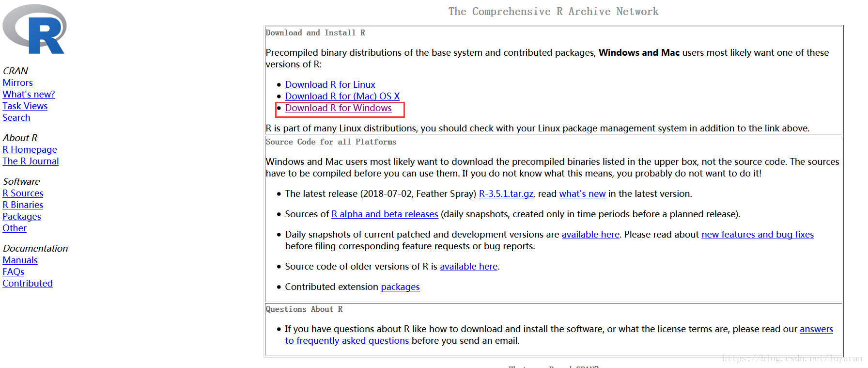Click Download R for Linux
Image resolution: width=868 pixels, height=368 pixels.
(330, 85)
